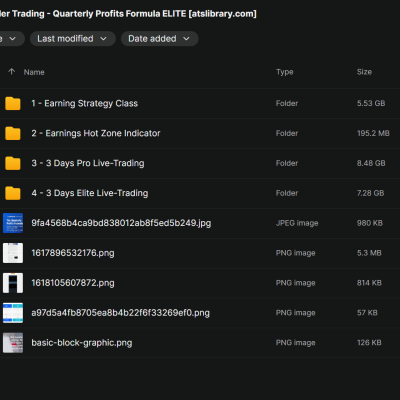Click the folder icon for 3 Days Pro Live-Trading
The image size is (400, 400).
tap(13, 163)
